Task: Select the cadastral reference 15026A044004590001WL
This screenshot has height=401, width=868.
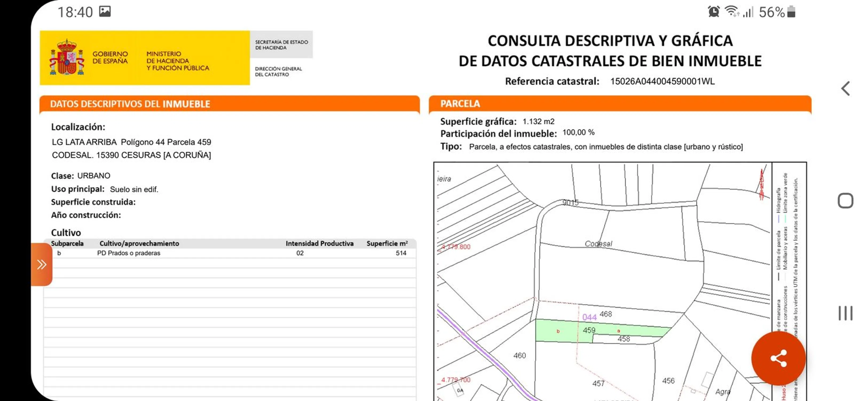Action: point(662,81)
